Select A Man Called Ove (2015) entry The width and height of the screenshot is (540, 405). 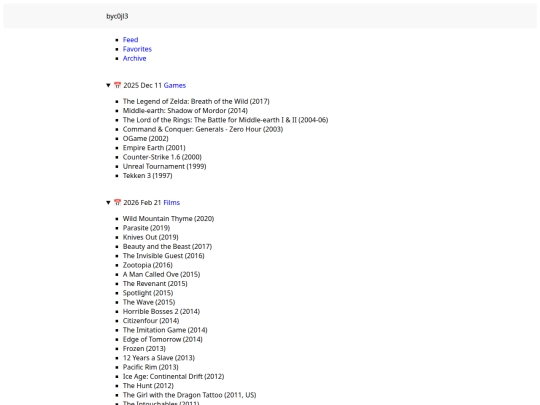pyautogui.click(x=162, y=274)
